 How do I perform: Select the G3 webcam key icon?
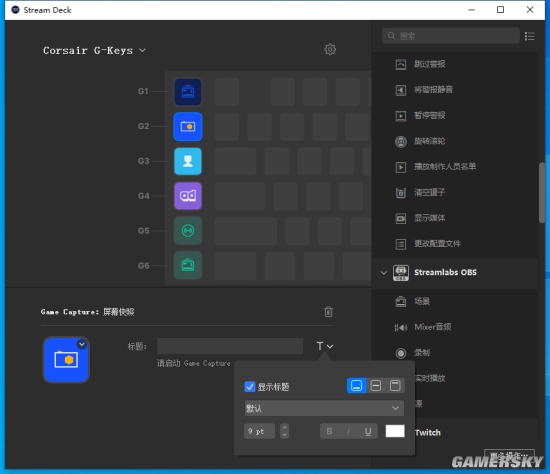click(x=188, y=161)
